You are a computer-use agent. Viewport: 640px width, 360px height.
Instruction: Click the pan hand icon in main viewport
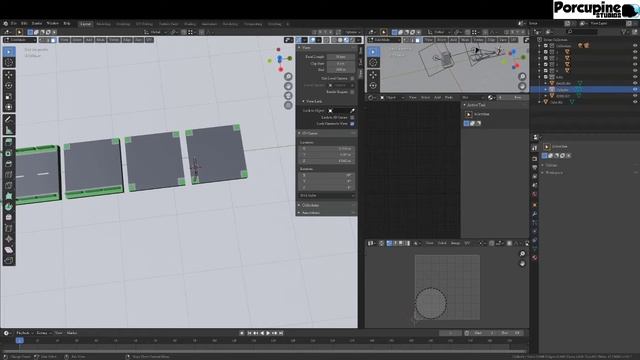[288, 86]
